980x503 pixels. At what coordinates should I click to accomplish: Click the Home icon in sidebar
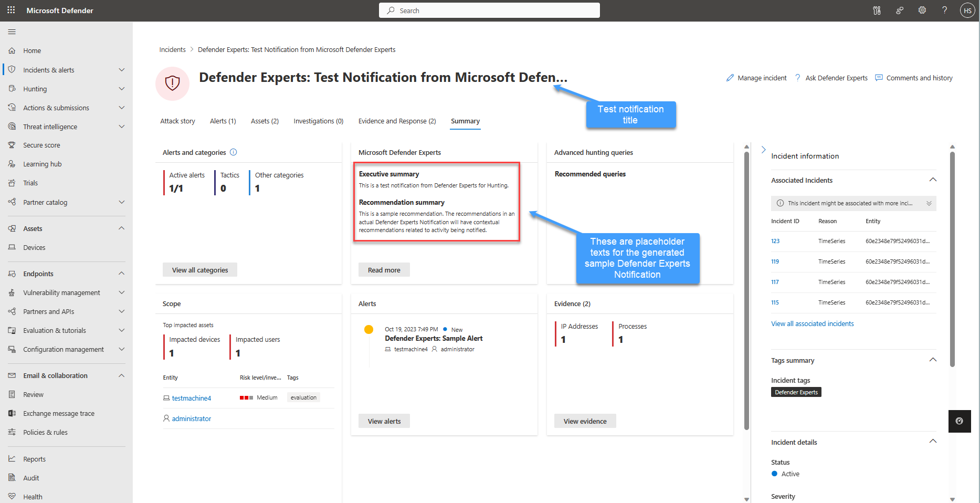(x=12, y=51)
